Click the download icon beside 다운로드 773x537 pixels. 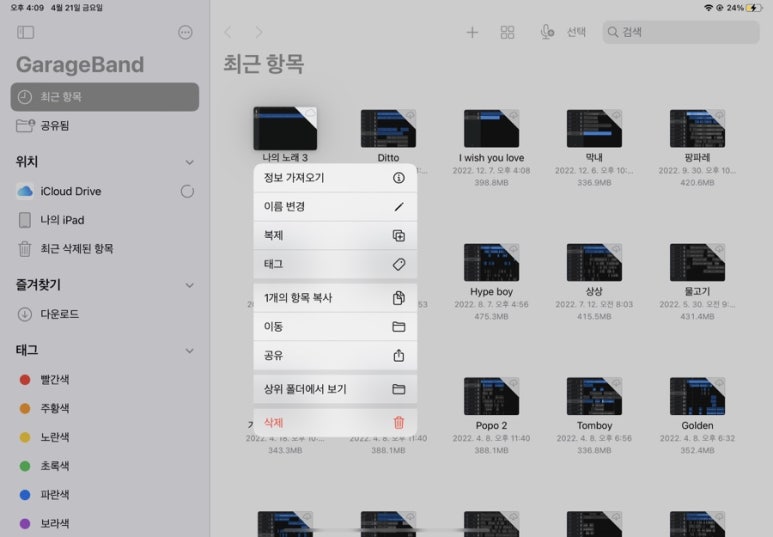click(x=25, y=314)
